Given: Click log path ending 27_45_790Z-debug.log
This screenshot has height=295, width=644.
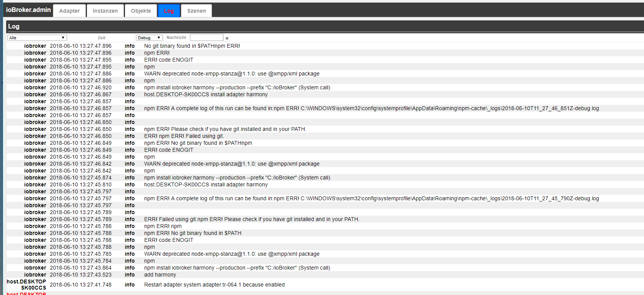Looking at the screenshot, I should 371,198.
